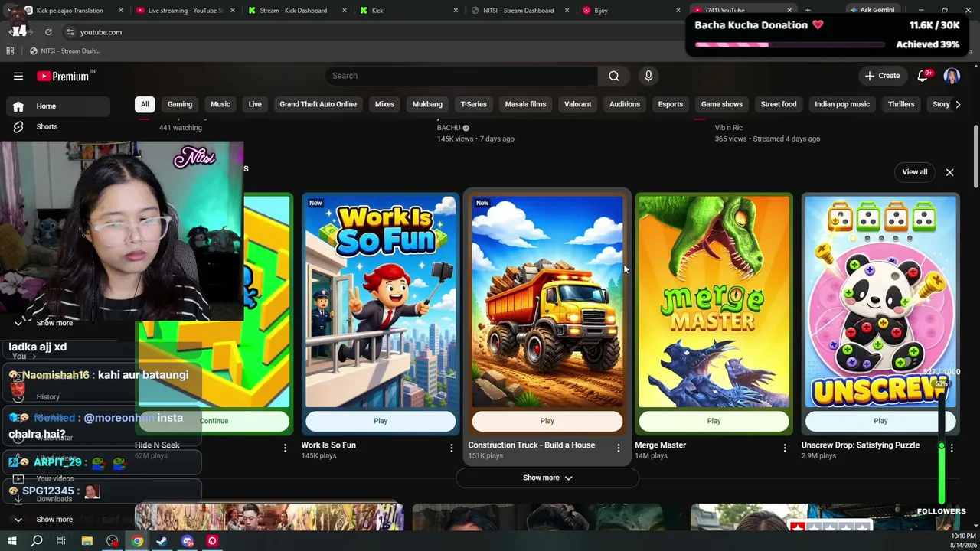The width and height of the screenshot is (980, 551).
Task: Open the account avatar menu
Action: click(x=952, y=76)
